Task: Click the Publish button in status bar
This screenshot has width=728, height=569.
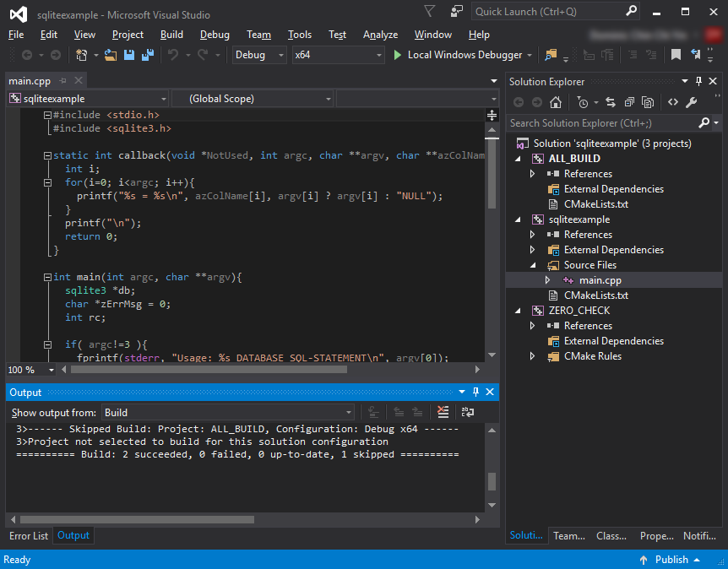Action: point(671,560)
